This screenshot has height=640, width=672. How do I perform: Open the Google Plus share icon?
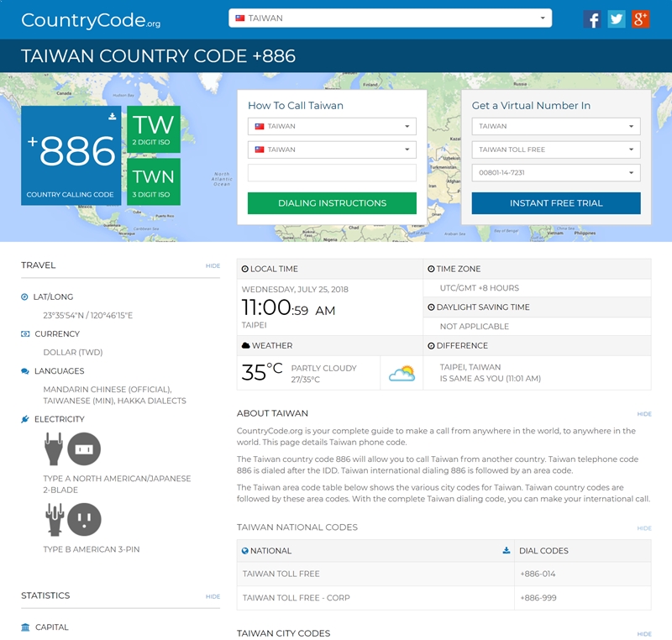pyautogui.click(x=640, y=19)
